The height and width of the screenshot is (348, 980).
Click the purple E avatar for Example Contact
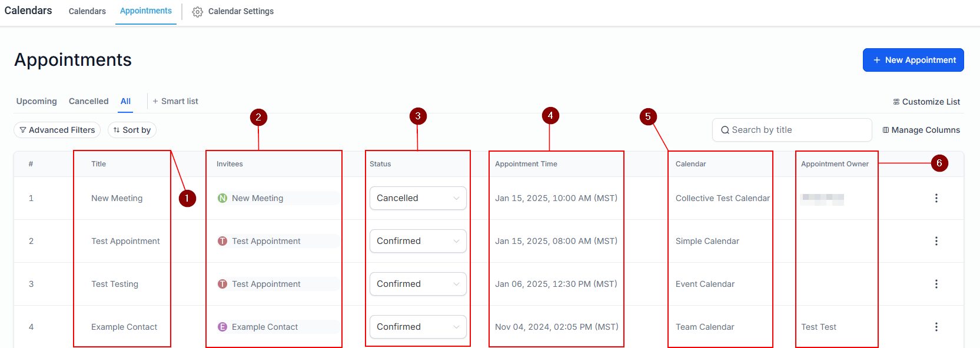tap(222, 327)
